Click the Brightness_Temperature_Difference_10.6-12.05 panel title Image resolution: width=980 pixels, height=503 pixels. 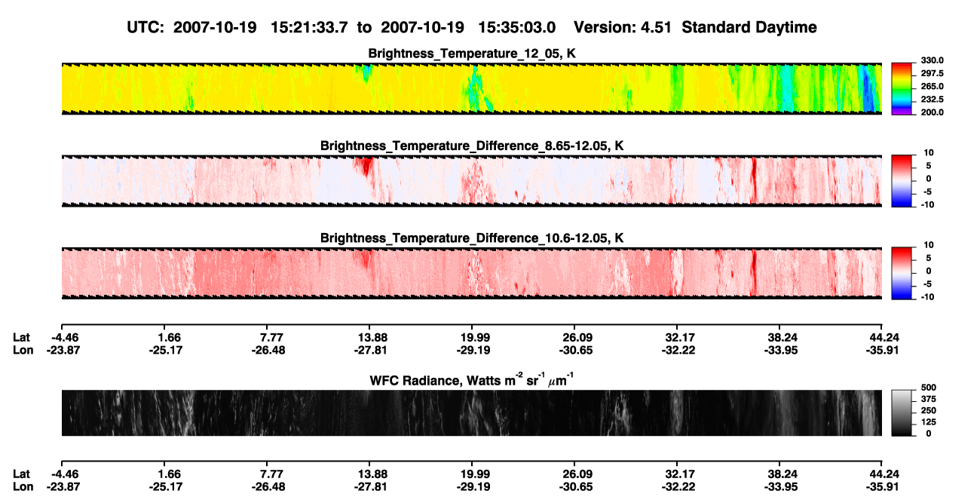tap(472, 238)
